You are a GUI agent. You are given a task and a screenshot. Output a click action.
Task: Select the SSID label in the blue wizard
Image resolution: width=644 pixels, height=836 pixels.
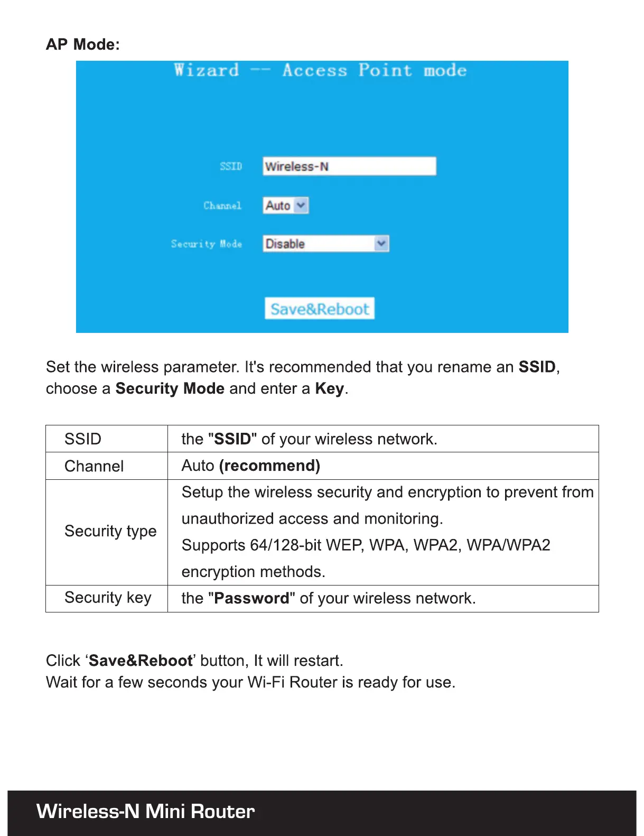pyautogui.click(x=231, y=166)
